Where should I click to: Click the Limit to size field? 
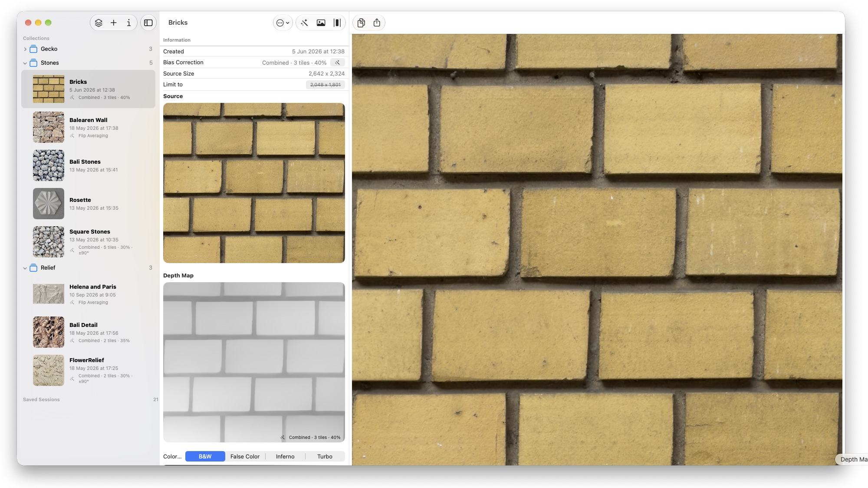(x=325, y=85)
